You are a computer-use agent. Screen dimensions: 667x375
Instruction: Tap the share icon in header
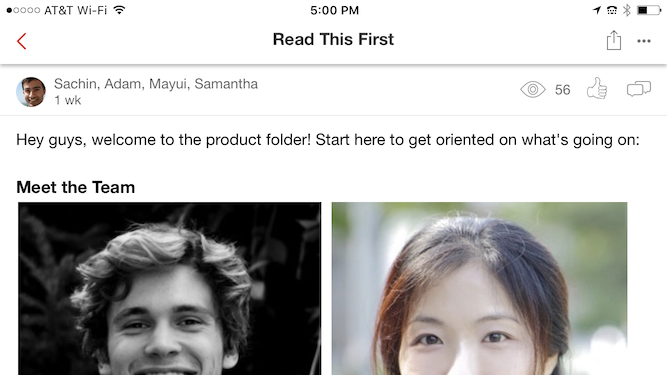[x=614, y=40]
